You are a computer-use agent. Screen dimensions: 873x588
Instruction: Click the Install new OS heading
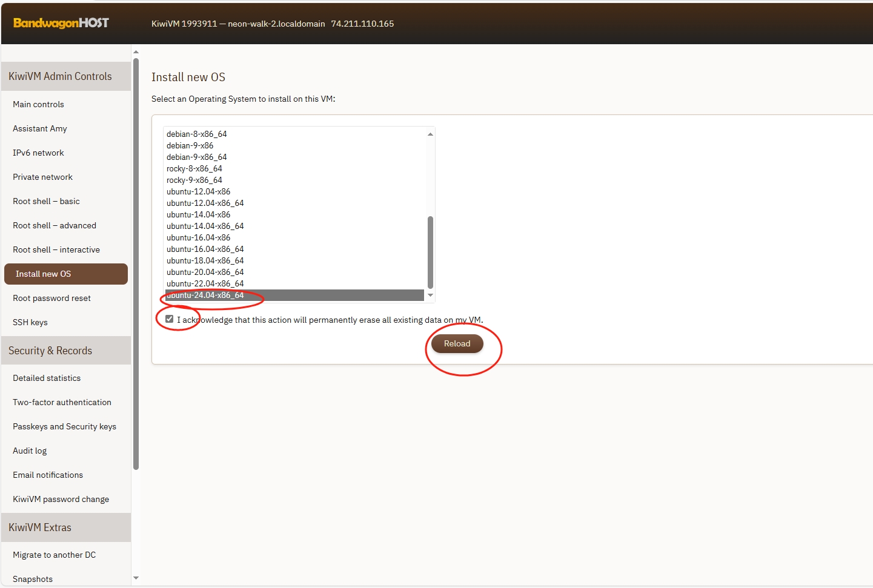(188, 77)
